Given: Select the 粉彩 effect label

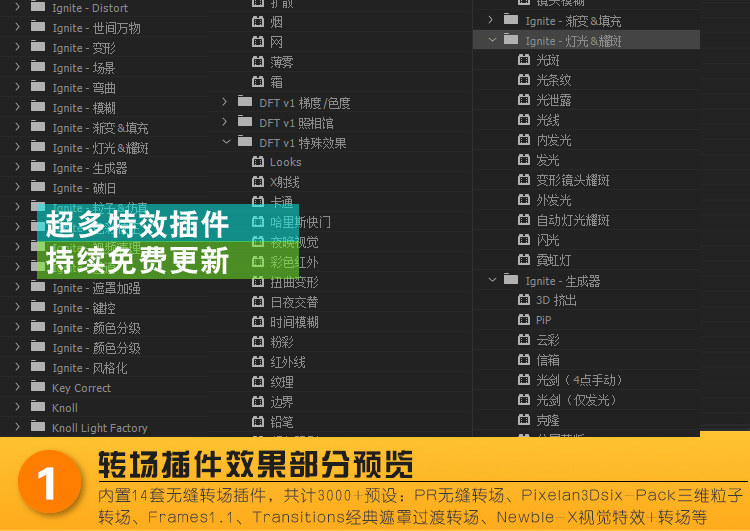Looking at the screenshot, I should point(282,343).
